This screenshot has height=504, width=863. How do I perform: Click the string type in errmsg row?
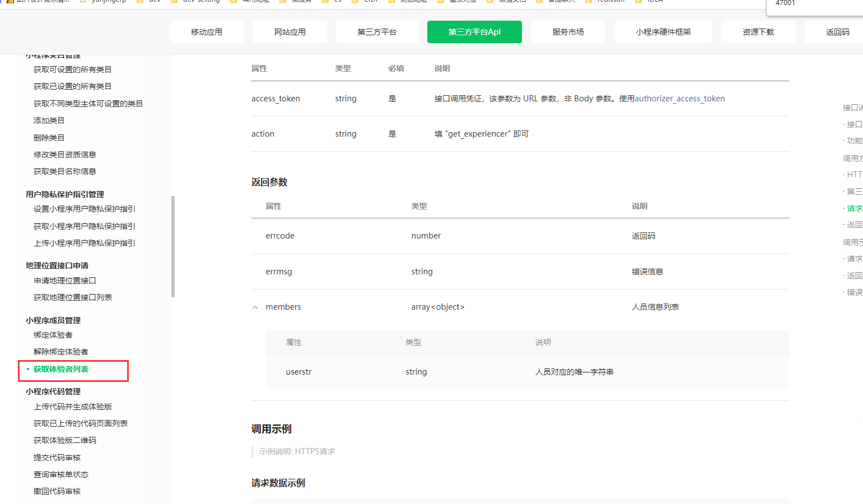pos(422,272)
